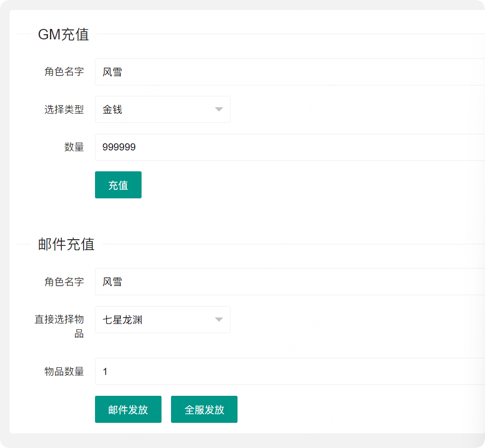Click the GM充值 title text
This screenshot has width=485, height=448.
point(64,34)
